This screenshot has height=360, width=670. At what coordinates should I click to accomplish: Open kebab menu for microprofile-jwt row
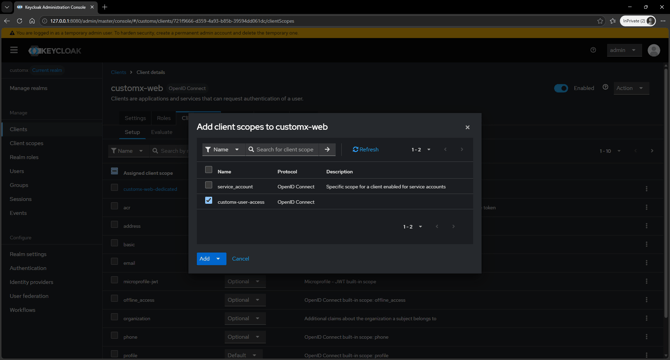pyautogui.click(x=646, y=281)
